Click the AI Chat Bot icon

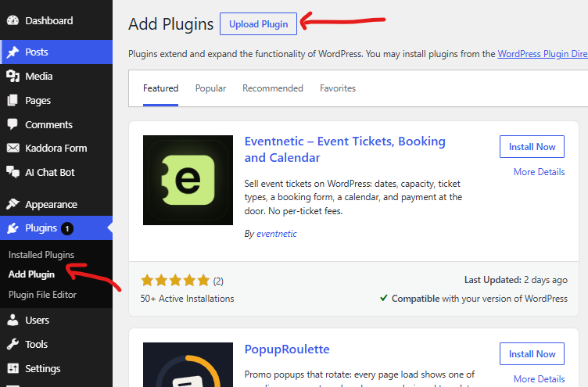[13, 172]
